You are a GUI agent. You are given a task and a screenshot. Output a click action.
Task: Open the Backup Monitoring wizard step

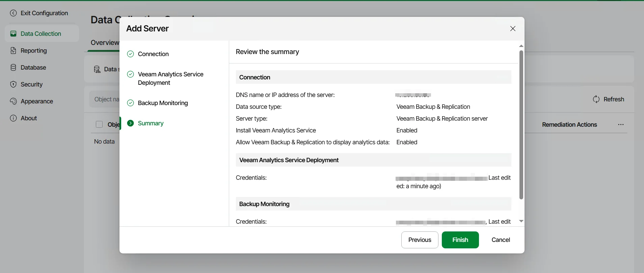click(163, 103)
